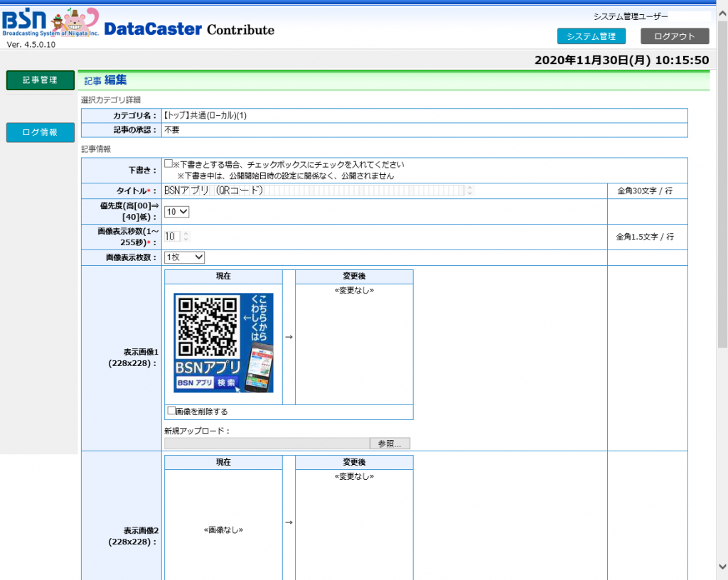Click the 記事 編集 page heading

click(x=105, y=80)
